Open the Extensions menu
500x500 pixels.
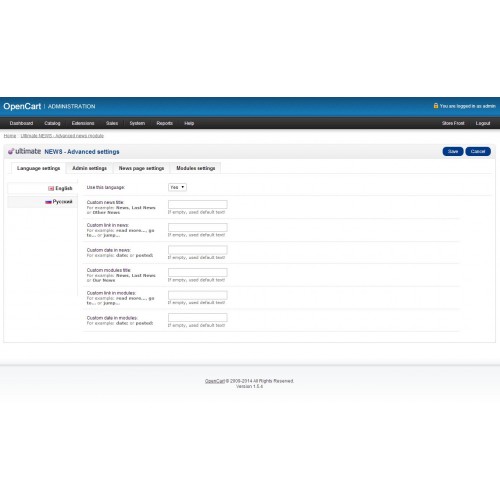click(x=83, y=123)
